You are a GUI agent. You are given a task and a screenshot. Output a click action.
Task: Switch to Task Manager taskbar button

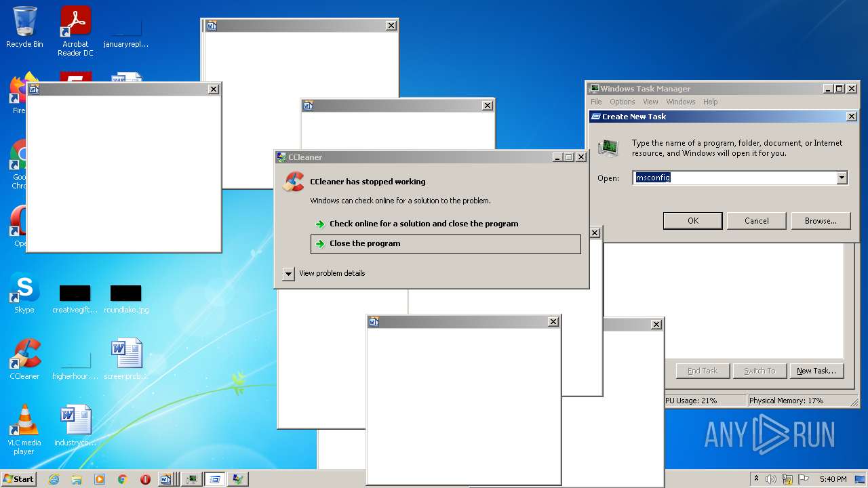click(x=192, y=479)
